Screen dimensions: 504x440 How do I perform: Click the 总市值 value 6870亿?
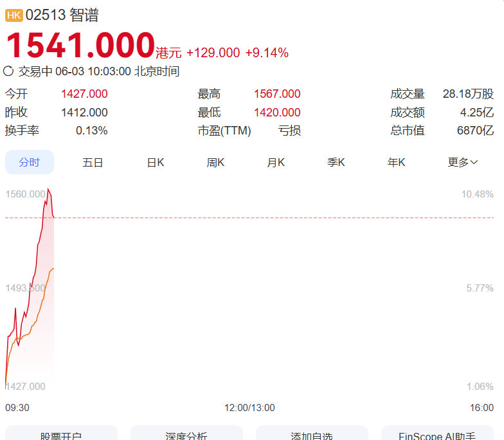click(x=475, y=131)
